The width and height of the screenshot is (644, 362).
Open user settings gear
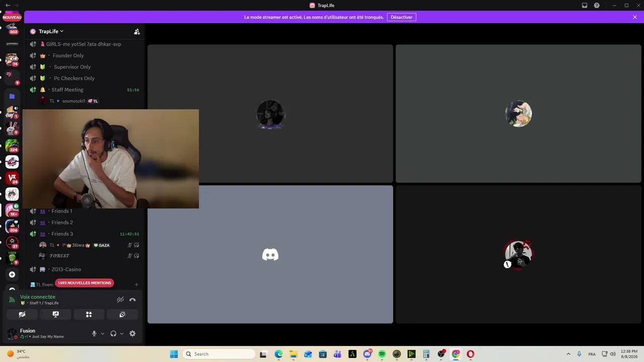point(132,334)
